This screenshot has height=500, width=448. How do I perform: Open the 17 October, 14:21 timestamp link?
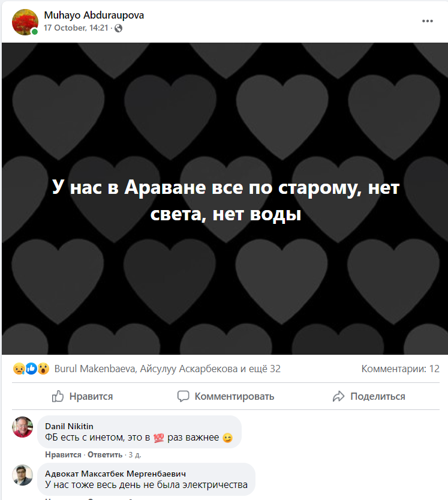tap(76, 28)
